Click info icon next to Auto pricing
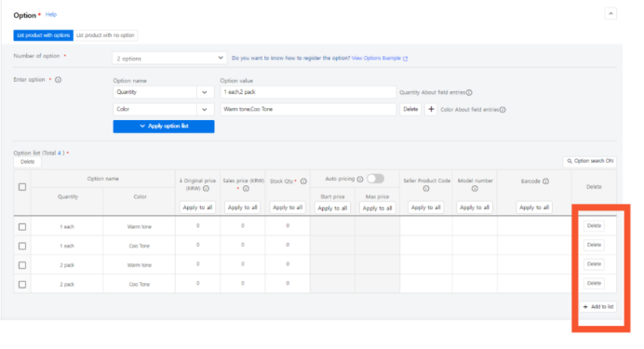Screen dimensions: 644x349 360,179
